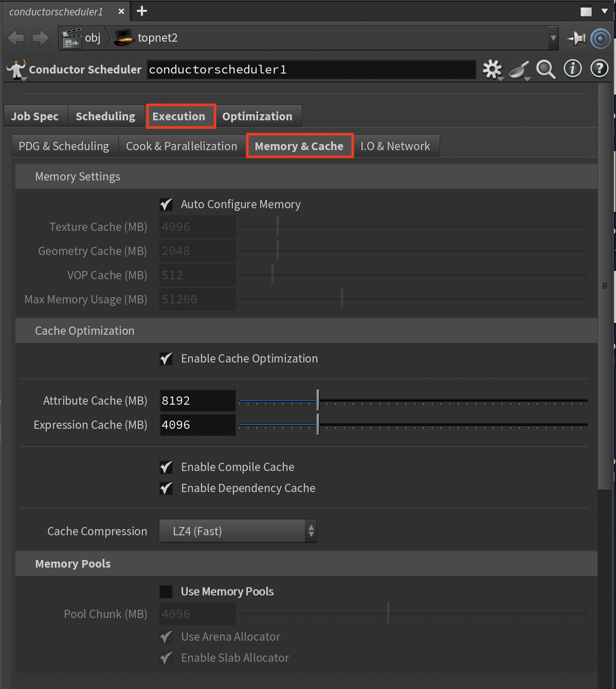Click the Memory Settings section header

pos(306,176)
